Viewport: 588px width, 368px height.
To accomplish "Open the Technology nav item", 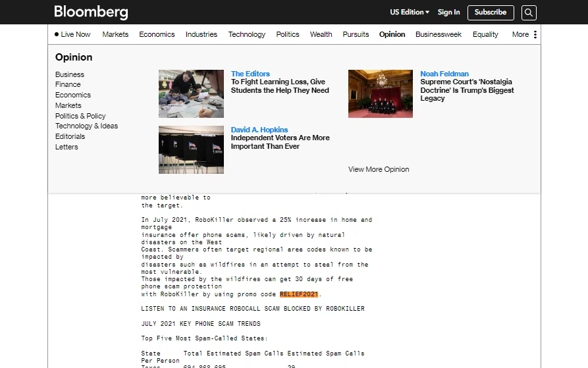I will [x=247, y=34].
